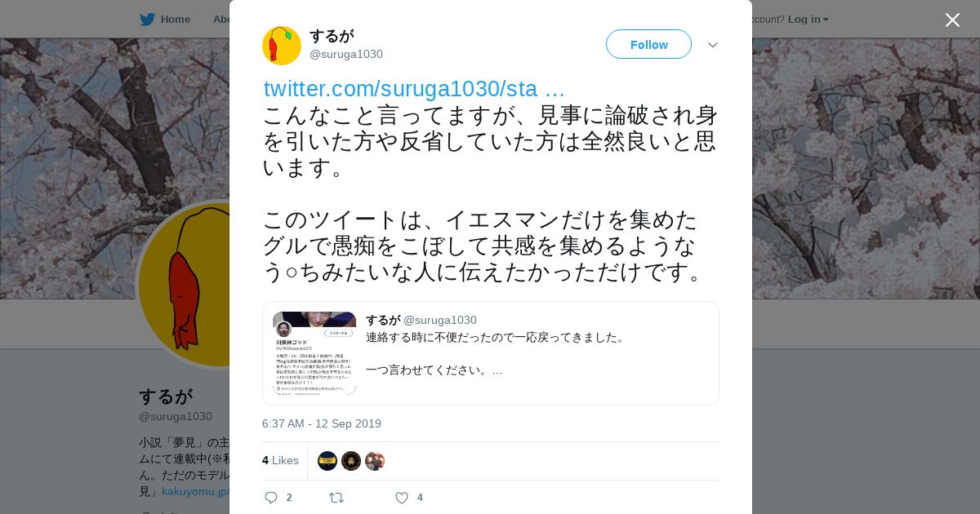The width and height of the screenshot is (980, 514).
Task: Follow the @suruga1030 account
Action: tap(648, 44)
